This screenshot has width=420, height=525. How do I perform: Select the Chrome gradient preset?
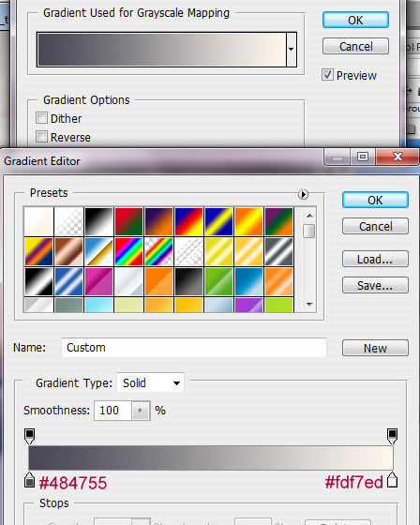[x=98, y=252]
